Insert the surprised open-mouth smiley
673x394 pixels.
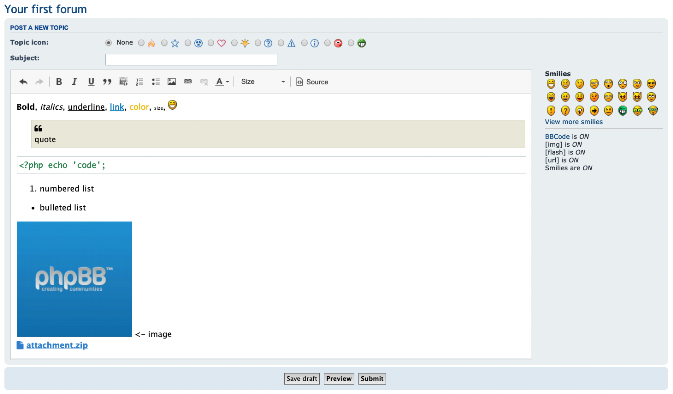tap(608, 84)
